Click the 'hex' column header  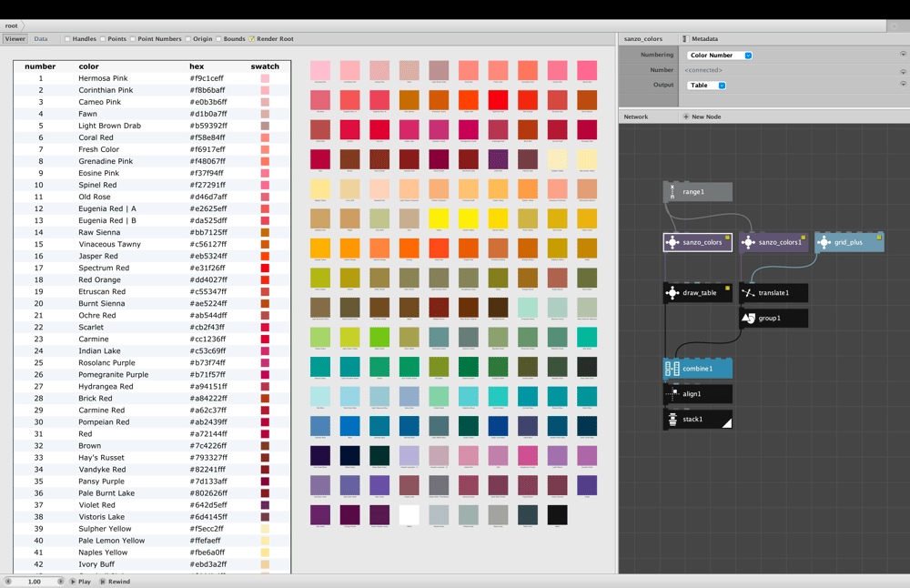point(197,66)
